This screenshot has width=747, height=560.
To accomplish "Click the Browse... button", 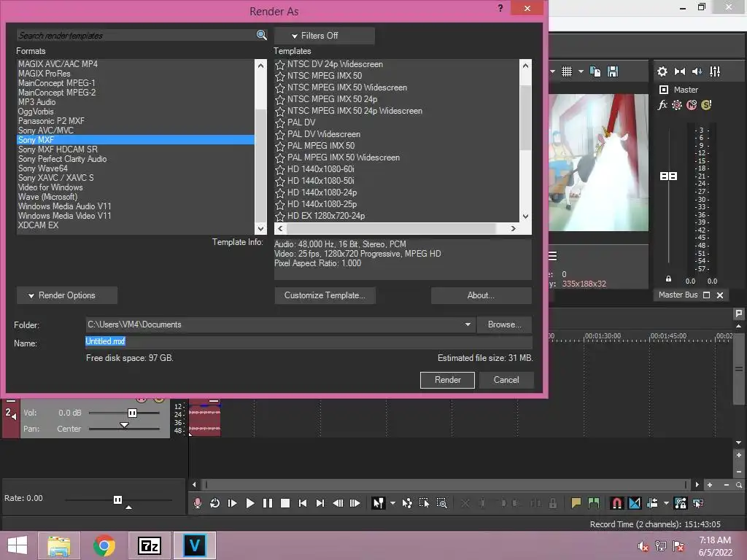I will [x=504, y=324].
